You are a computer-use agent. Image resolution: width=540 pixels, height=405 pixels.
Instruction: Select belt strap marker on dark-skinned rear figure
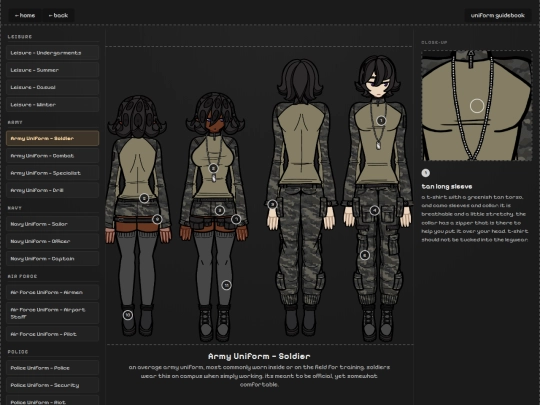point(157,219)
